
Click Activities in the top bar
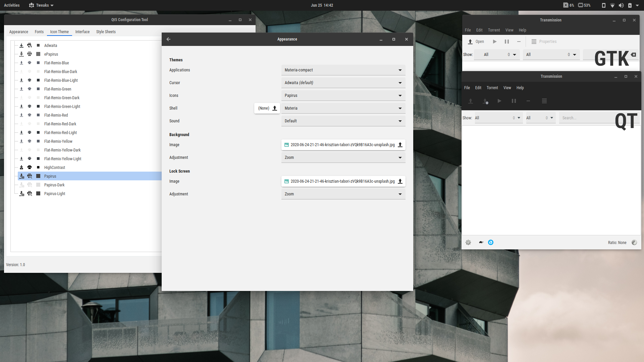click(x=12, y=5)
